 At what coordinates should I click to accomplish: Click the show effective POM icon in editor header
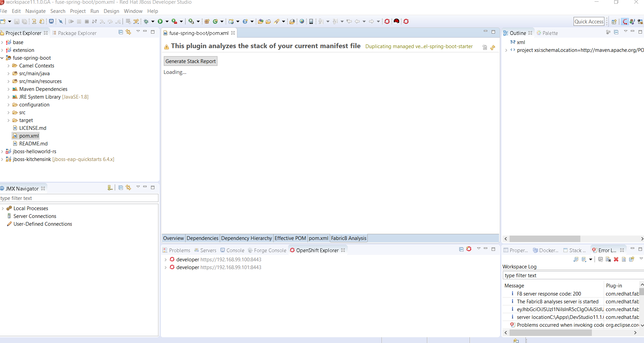click(x=485, y=47)
